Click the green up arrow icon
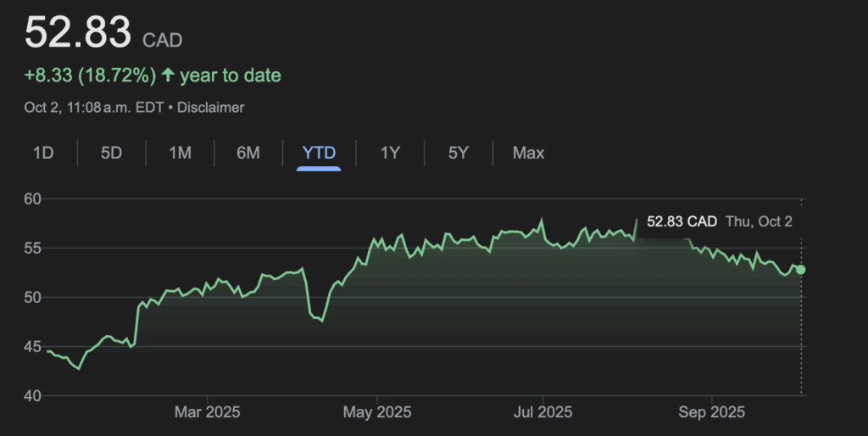 point(168,75)
